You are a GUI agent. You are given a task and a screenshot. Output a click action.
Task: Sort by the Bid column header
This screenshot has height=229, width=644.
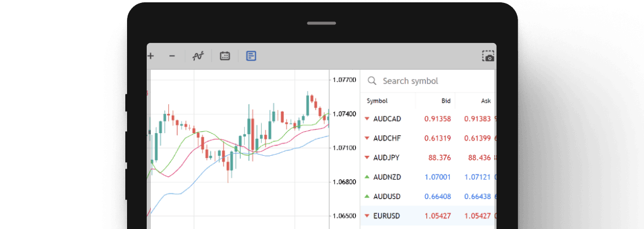point(446,101)
